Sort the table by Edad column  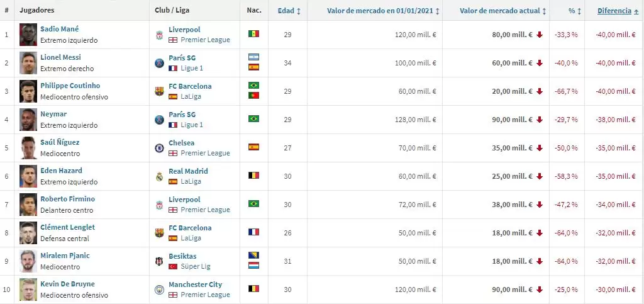(x=289, y=11)
